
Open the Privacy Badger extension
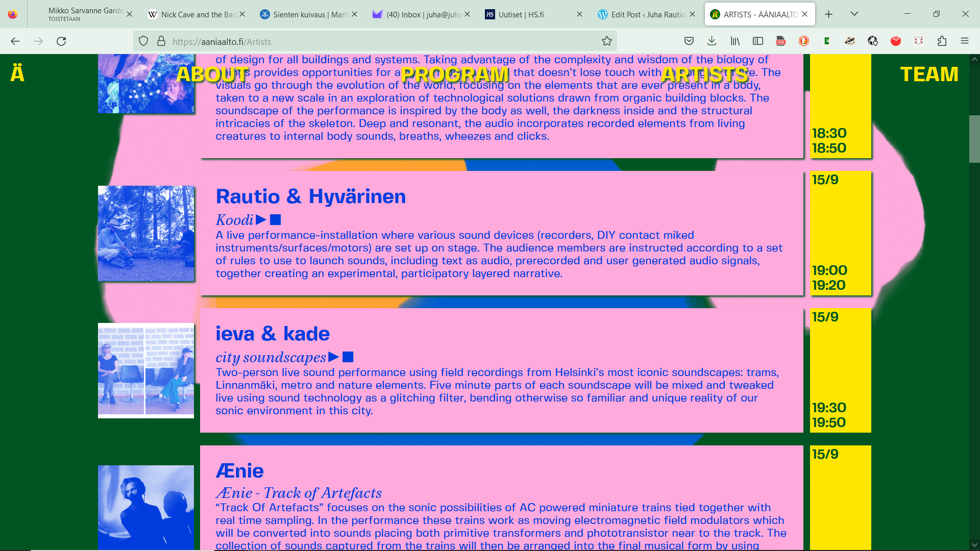tap(850, 41)
